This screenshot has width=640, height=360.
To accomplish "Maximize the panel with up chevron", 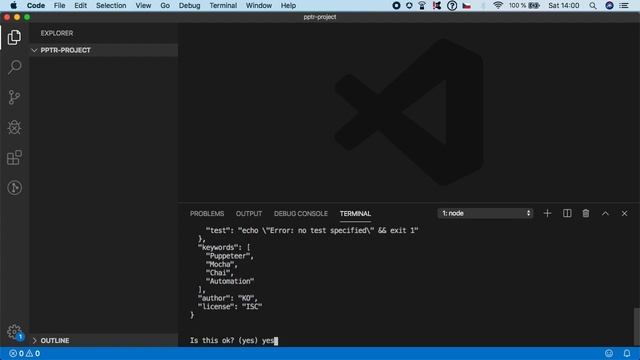I will click(605, 213).
